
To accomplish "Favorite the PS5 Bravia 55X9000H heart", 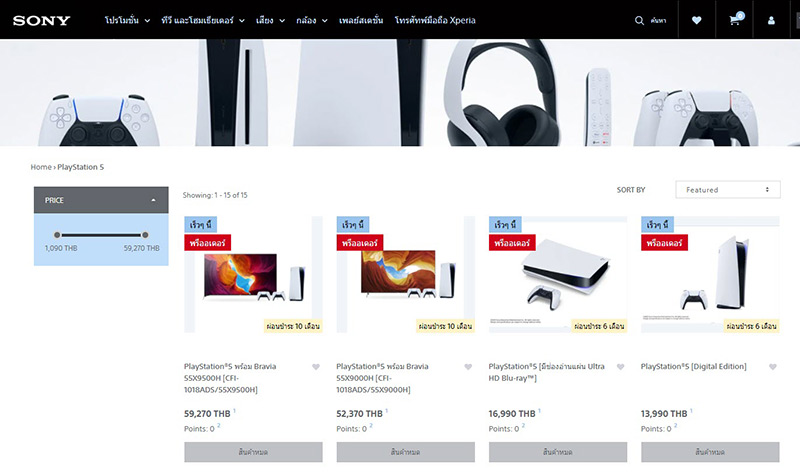I will pyautogui.click(x=468, y=367).
